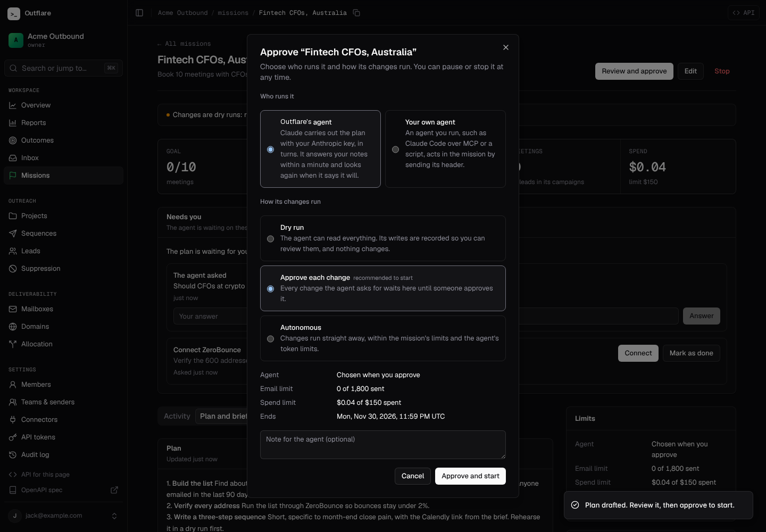
Task: Open the Domains globe icon
Action: point(13,327)
